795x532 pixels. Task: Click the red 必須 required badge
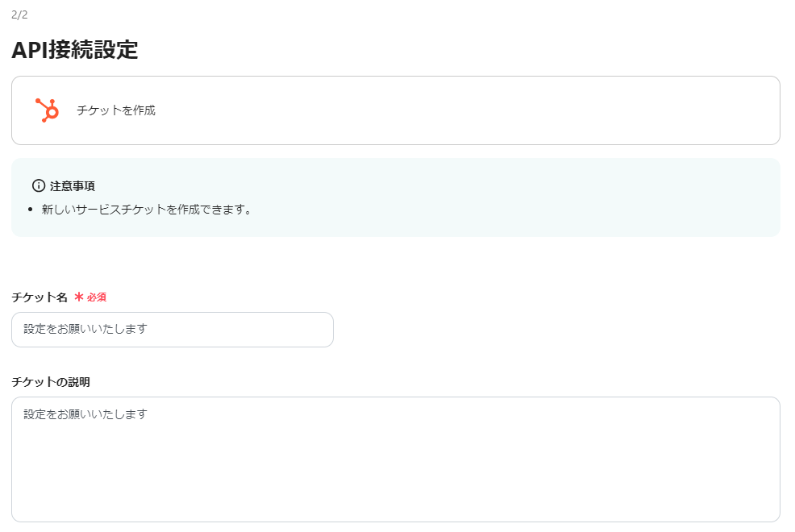(x=98, y=297)
